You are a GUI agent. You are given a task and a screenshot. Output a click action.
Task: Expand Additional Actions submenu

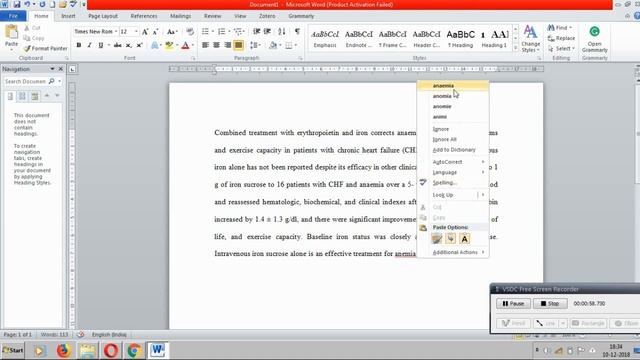[453, 252]
